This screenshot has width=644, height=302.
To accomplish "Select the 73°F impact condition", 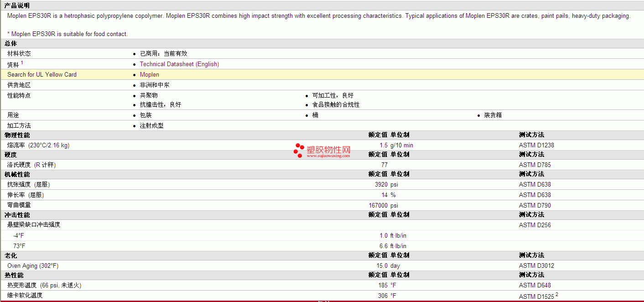I will tap(19, 246).
